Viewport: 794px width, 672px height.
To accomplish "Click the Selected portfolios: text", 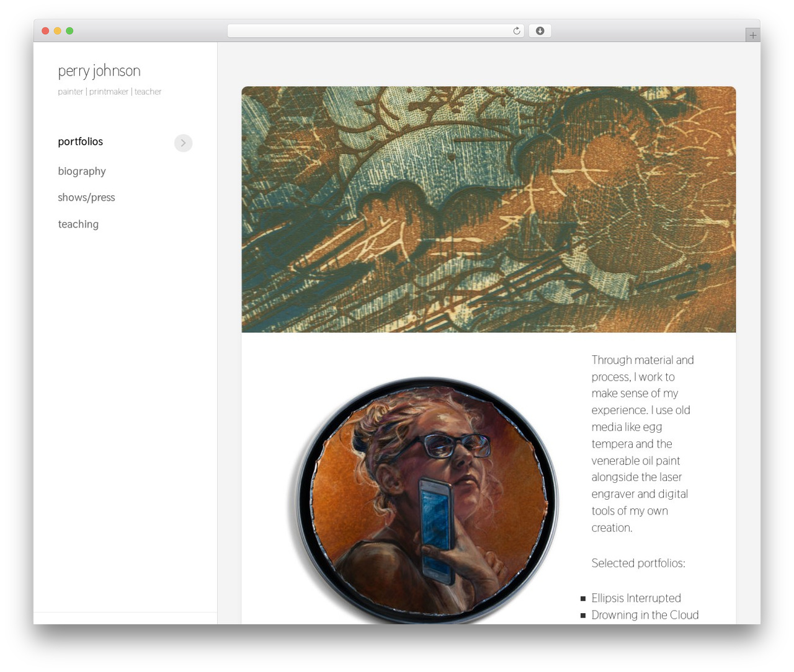I will tap(638, 563).
